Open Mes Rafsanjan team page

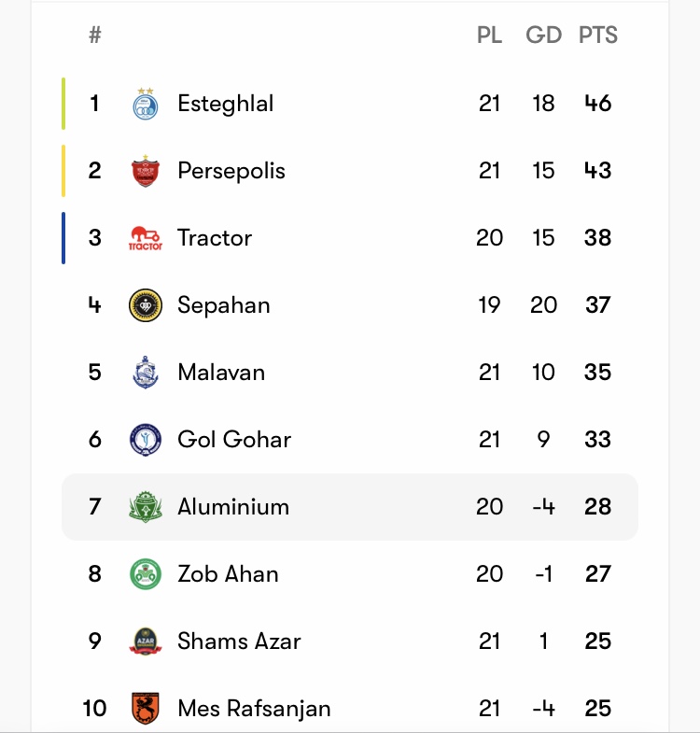click(x=254, y=708)
